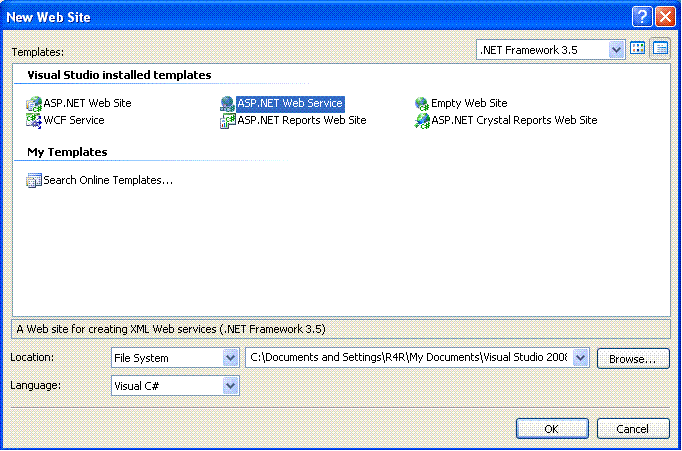682x451 pixels.
Task: Click the WCF Service template icon
Action: 34,120
